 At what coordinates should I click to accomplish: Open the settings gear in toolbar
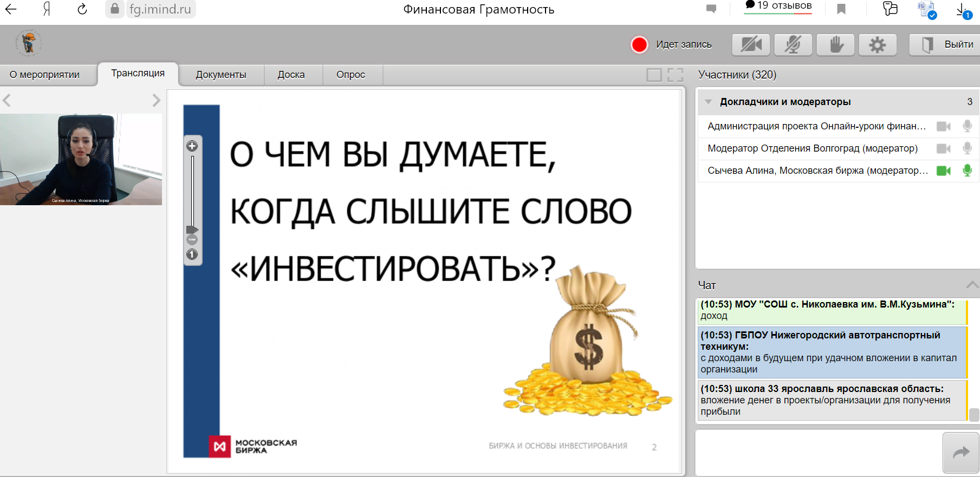click(877, 44)
